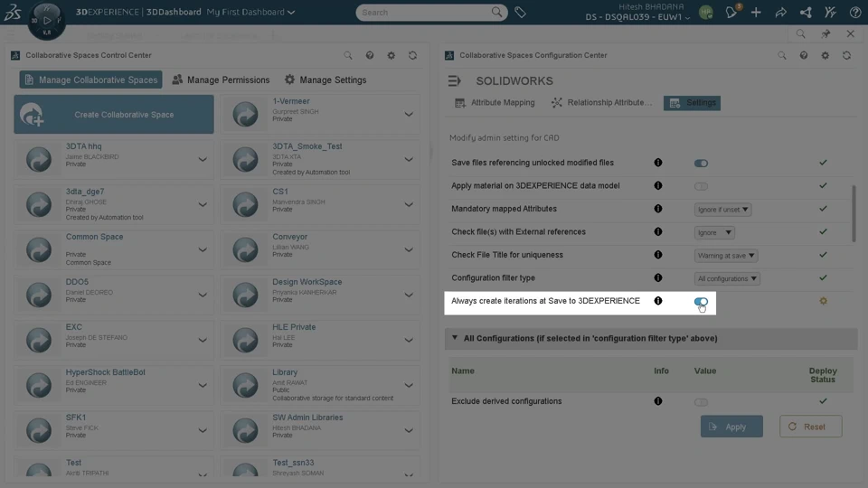
Task: Switch to Manage Settings tab
Action: click(325, 80)
